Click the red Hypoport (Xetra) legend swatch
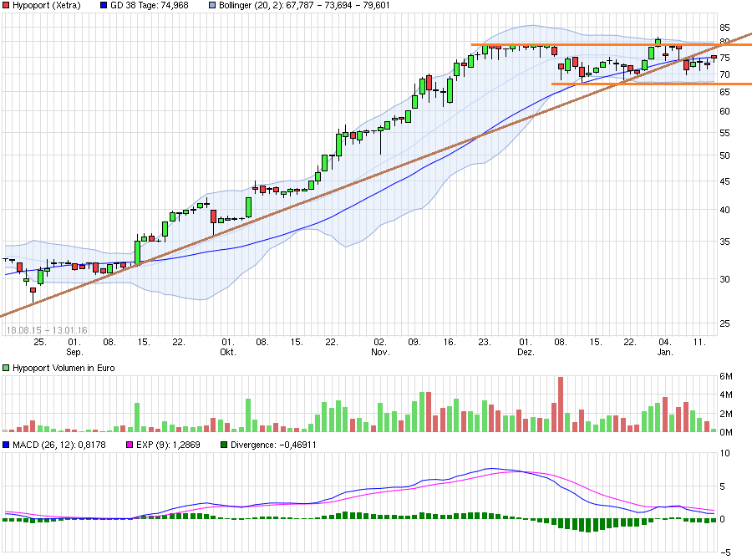Screen dimensions: 752x560 click(x=6, y=5)
